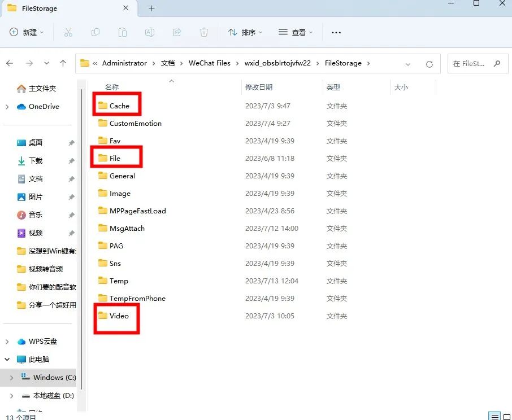Refresh the folder with the refresh icon
This screenshot has width=512, height=420.
click(x=428, y=63)
